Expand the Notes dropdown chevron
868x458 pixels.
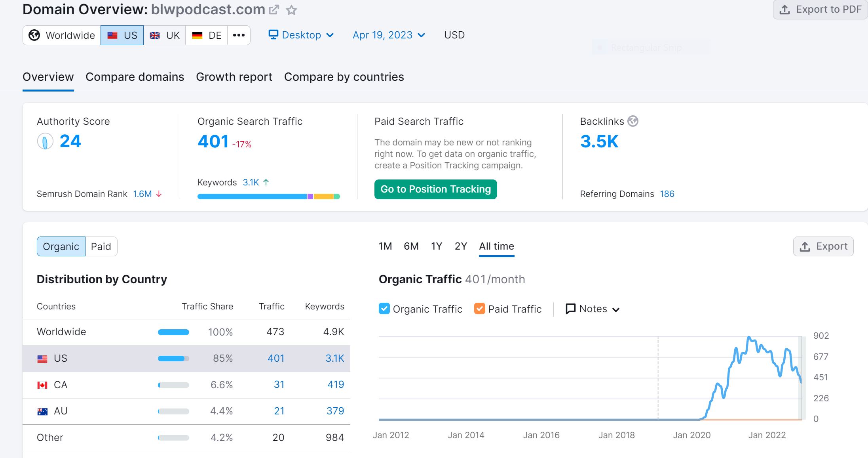(616, 309)
